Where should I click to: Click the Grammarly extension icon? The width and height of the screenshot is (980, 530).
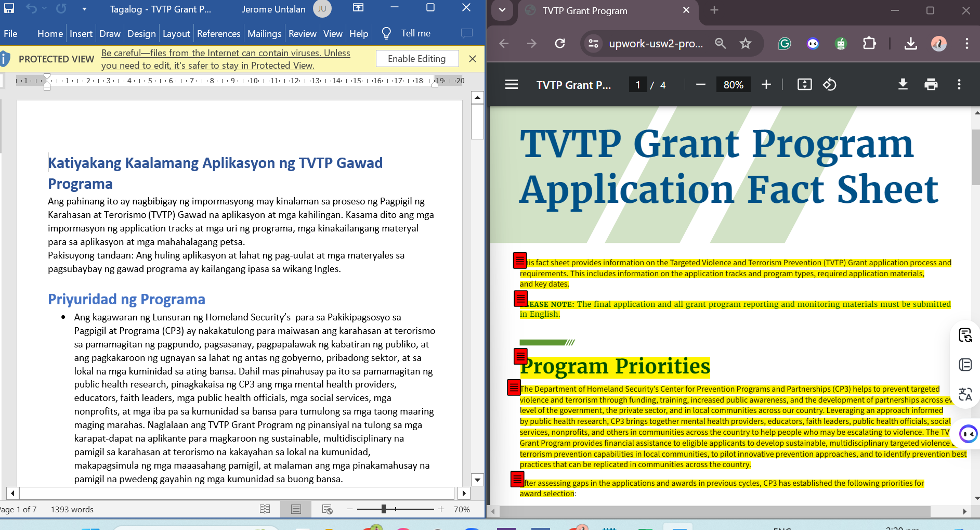click(785, 44)
